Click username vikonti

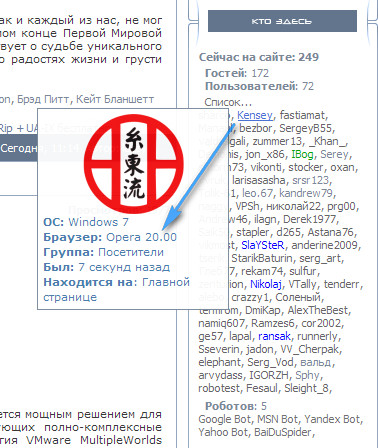point(266,167)
